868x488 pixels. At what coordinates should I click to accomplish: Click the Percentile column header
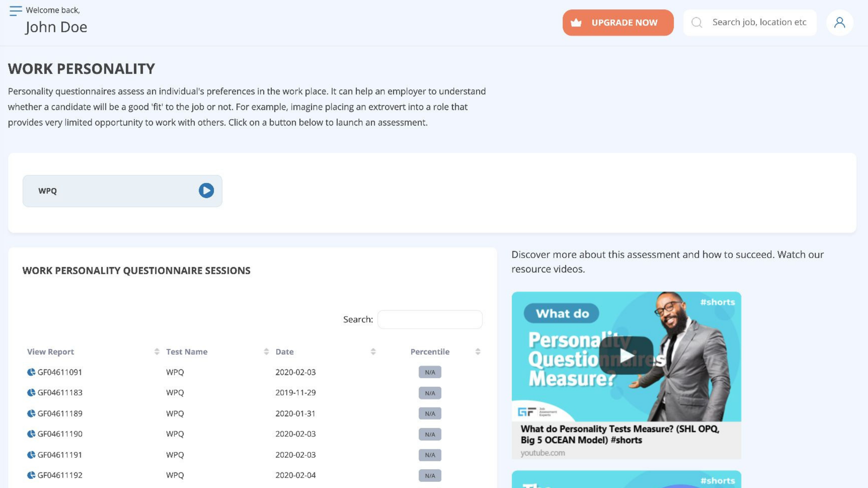430,352
